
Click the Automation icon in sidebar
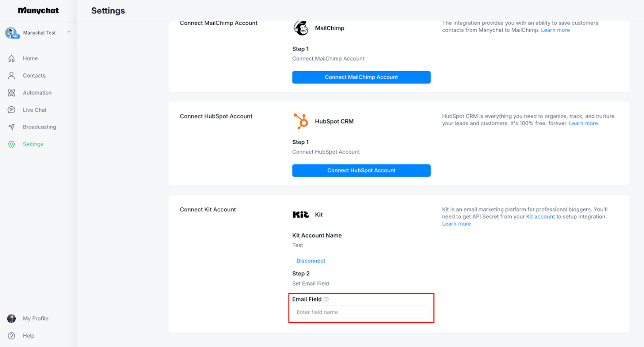[x=12, y=93]
